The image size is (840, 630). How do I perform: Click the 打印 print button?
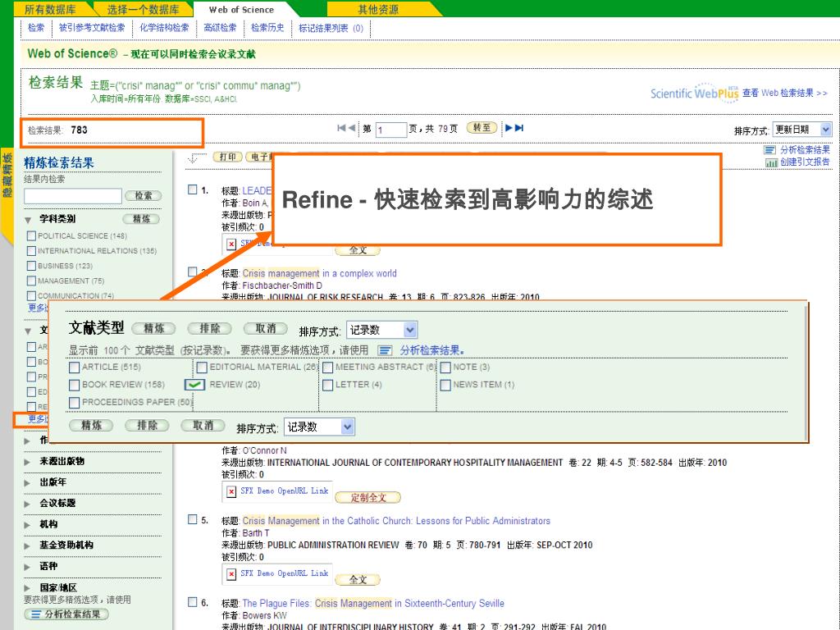click(x=228, y=157)
